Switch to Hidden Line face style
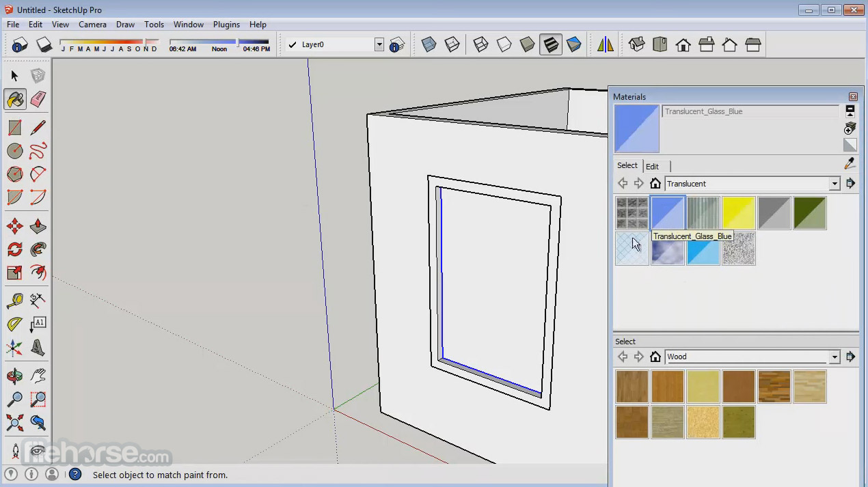868x487 pixels. 504,45
